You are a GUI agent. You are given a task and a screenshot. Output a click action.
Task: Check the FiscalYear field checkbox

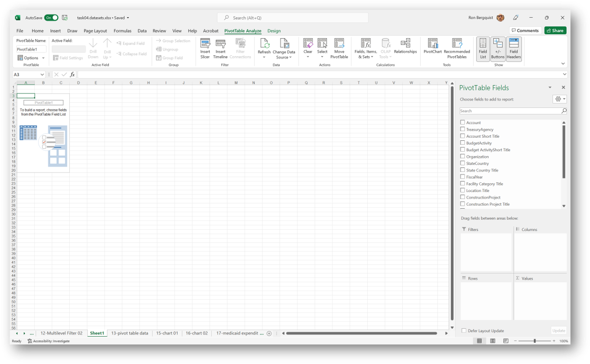click(463, 177)
